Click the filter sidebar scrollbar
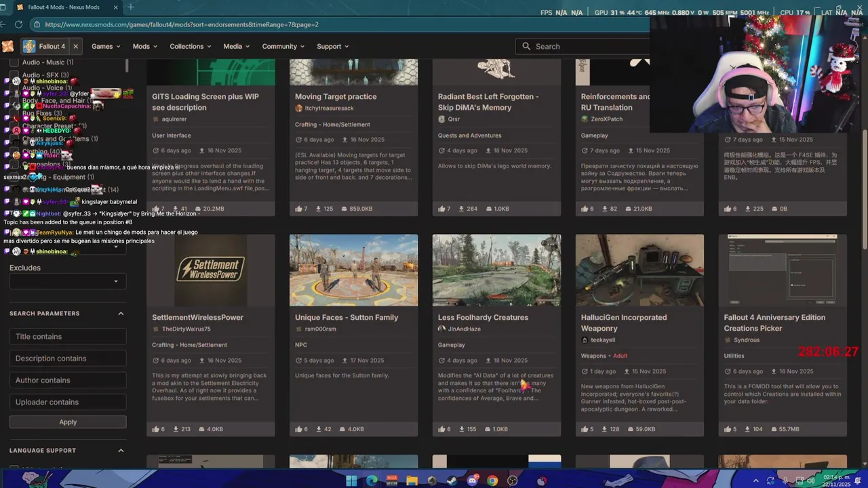The width and height of the screenshot is (868, 488). (x=127, y=66)
